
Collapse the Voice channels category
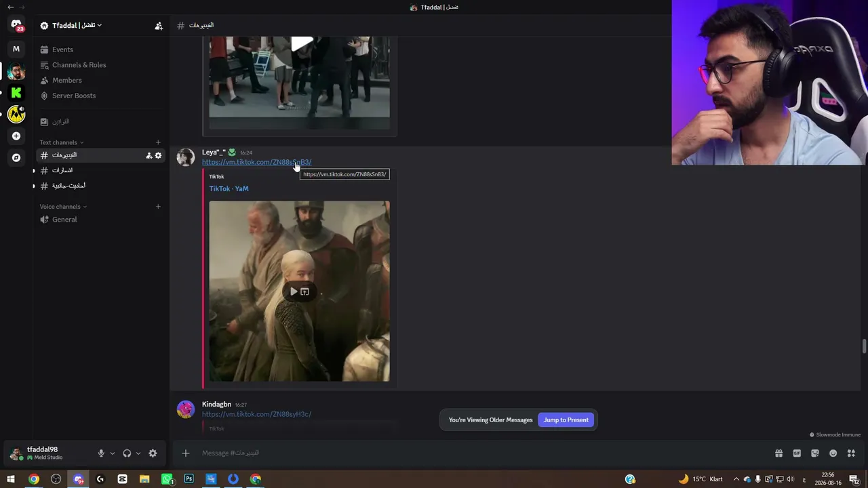point(63,207)
